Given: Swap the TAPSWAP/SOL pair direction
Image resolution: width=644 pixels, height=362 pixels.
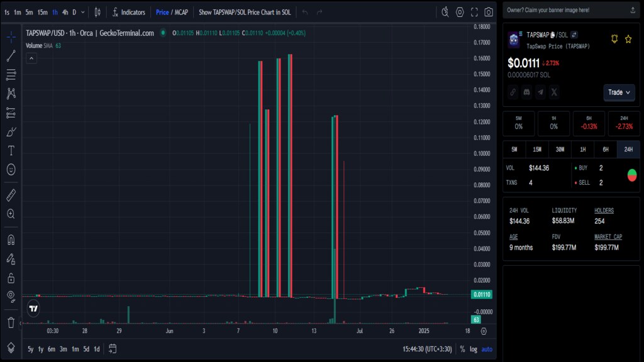Looking at the screenshot, I should 574,35.
